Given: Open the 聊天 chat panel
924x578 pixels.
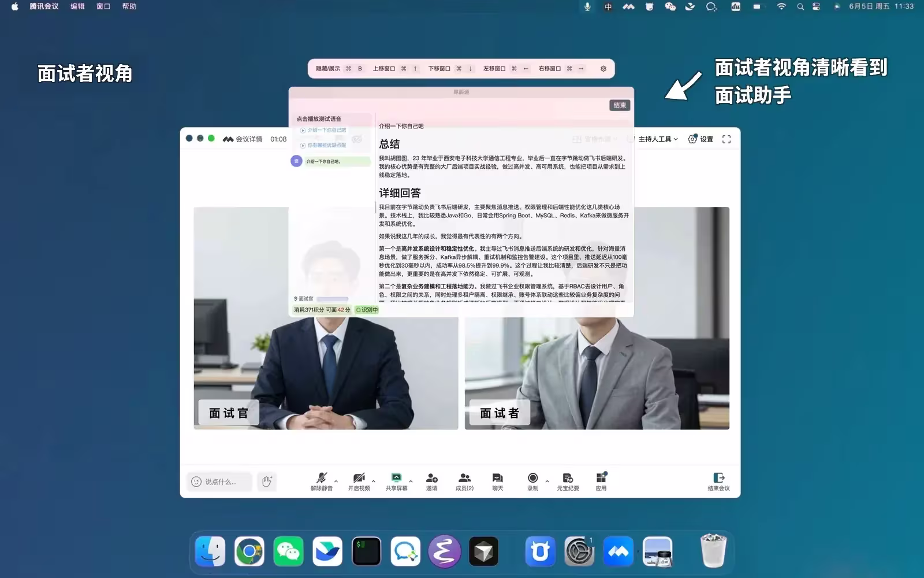Looking at the screenshot, I should 497,481.
